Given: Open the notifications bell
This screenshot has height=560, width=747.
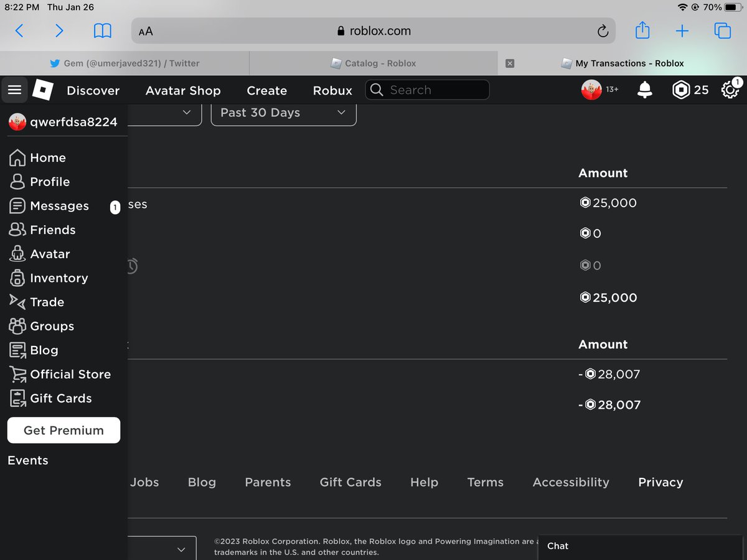Looking at the screenshot, I should [x=645, y=90].
